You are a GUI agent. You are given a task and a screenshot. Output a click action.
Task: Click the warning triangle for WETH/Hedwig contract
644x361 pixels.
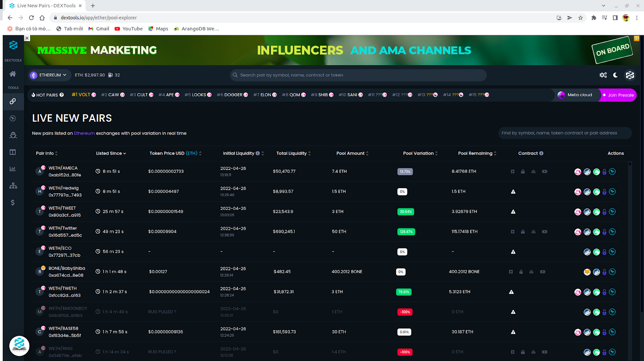coord(513,192)
